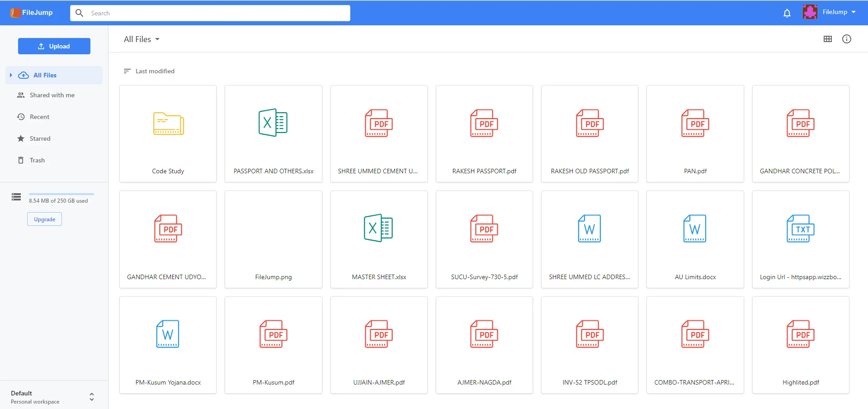The height and width of the screenshot is (409, 868).
Task: Click the Upload button
Action: click(x=54, y=46)
